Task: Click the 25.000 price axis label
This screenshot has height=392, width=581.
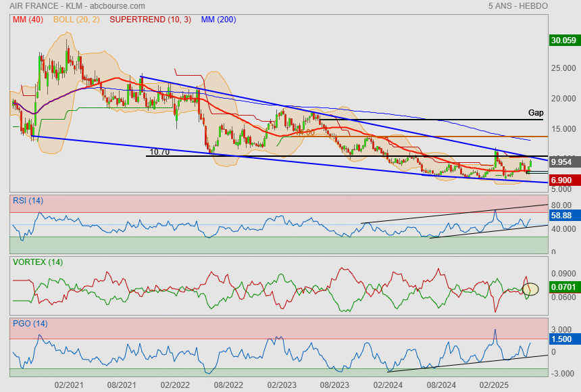Action: (563, 68)
